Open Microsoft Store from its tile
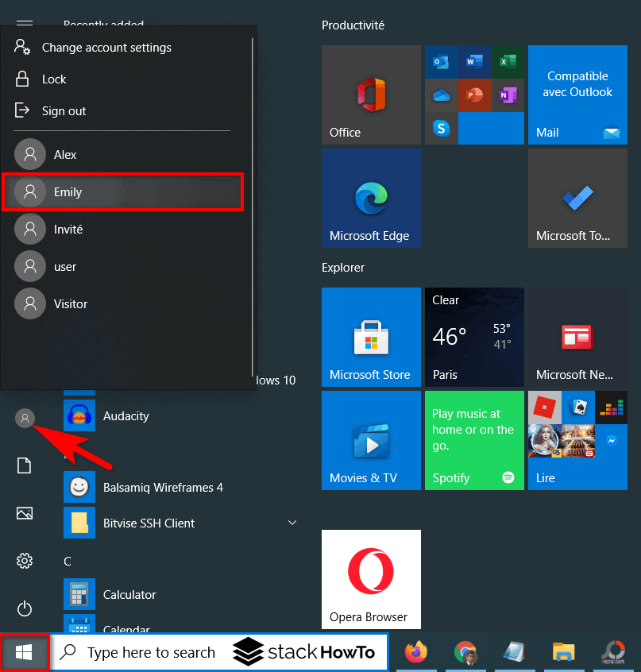 pos(371,338)
